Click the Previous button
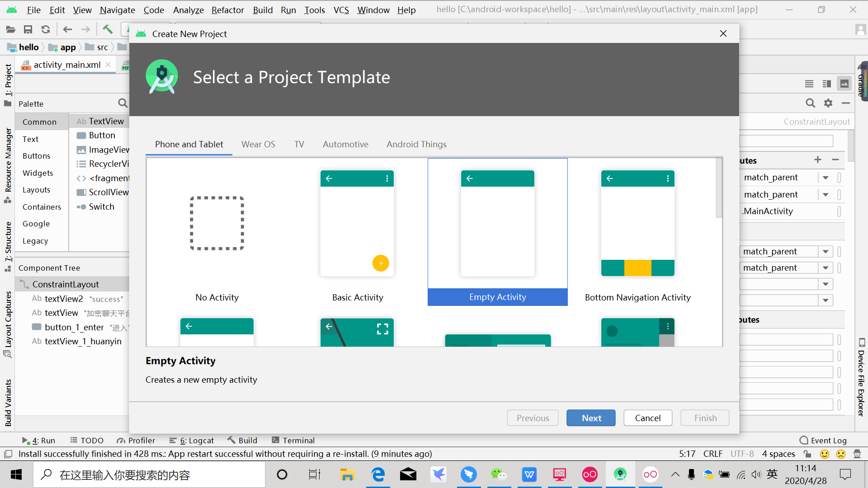This screenshot has width=868, height=488. pos(532,418)
